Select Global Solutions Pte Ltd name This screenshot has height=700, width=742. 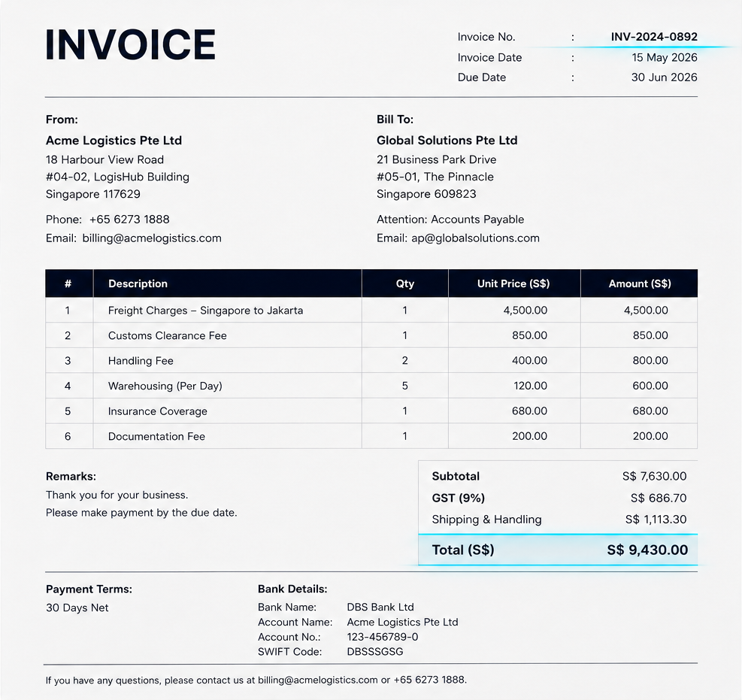(x=447, y=141)
